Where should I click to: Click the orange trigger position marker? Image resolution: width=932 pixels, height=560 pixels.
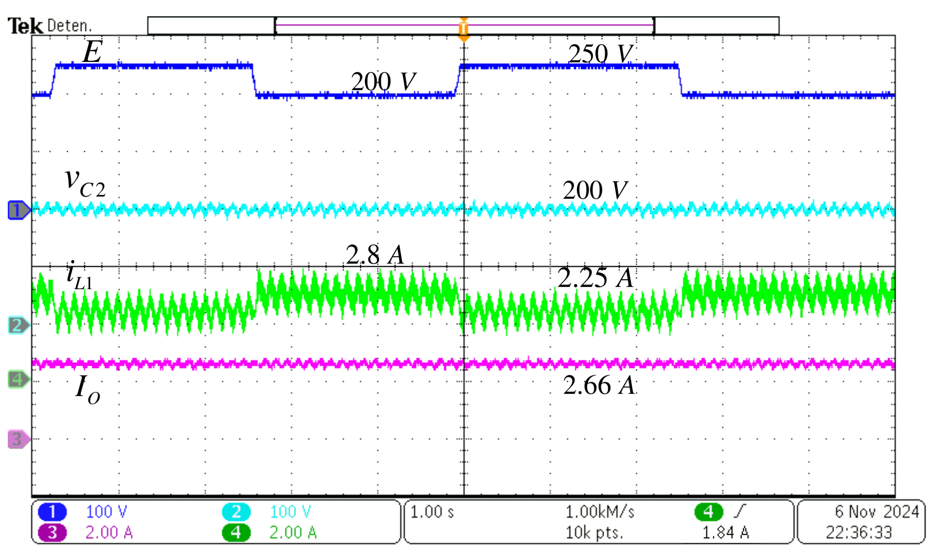point(464,29)
